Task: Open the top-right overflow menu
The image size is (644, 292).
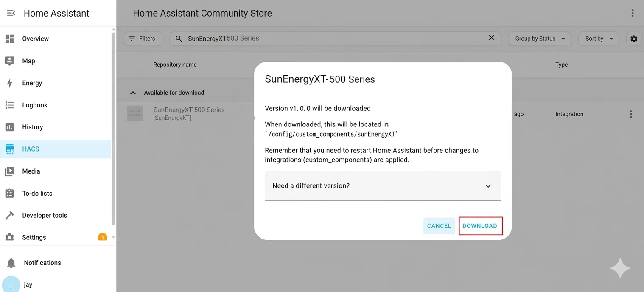Action: 633,13
